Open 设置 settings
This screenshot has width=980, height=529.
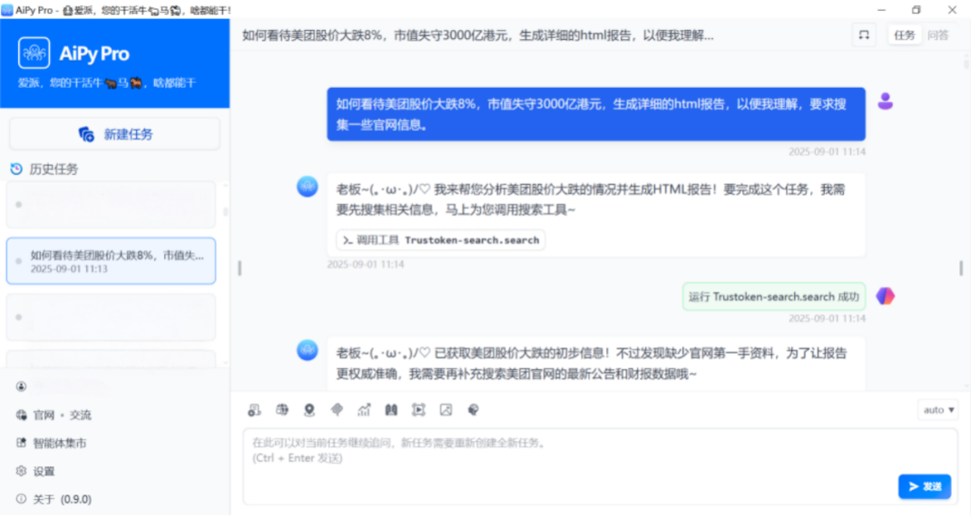coord(44,472)
